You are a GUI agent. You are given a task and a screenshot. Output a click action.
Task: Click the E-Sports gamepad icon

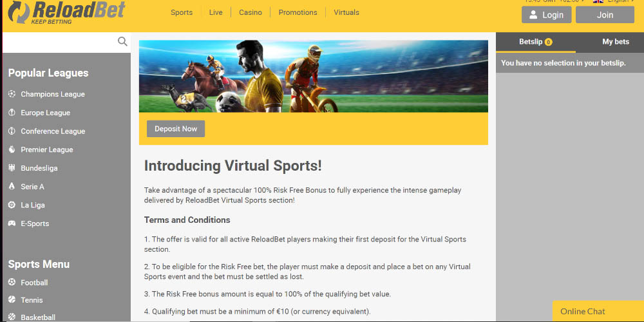pos(12,223)
